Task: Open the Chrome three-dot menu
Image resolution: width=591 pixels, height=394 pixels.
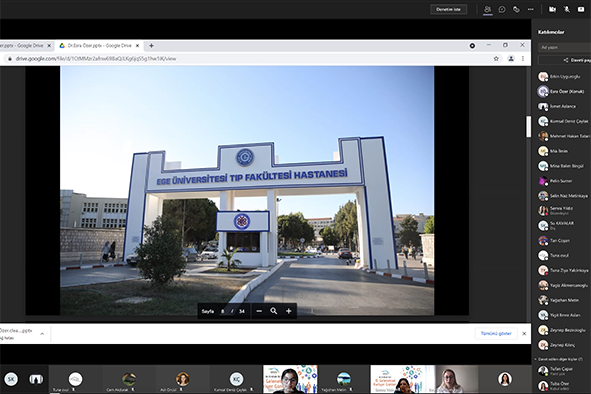Action: point(523,58)
